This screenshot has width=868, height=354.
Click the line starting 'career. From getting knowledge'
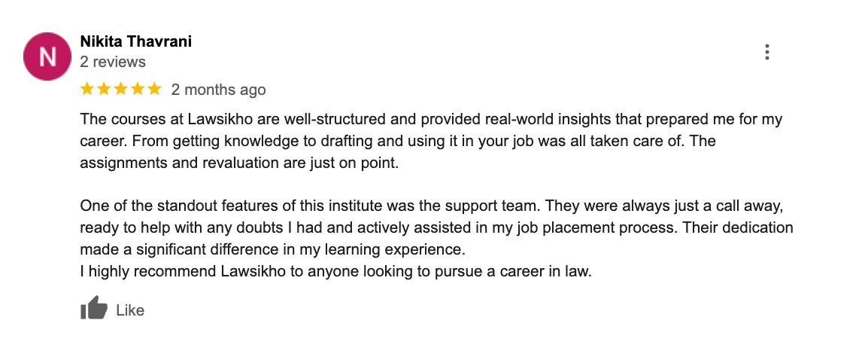(x=398, y=142)
